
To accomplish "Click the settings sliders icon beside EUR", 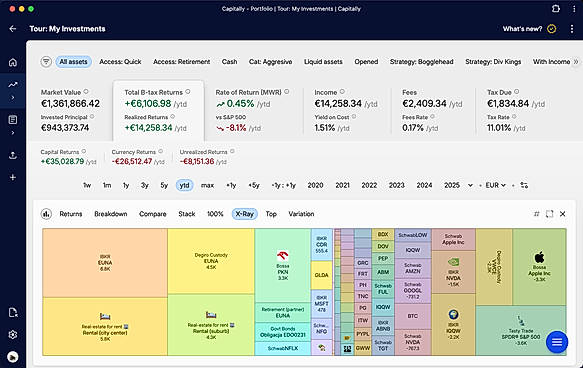I will [524, 185].
